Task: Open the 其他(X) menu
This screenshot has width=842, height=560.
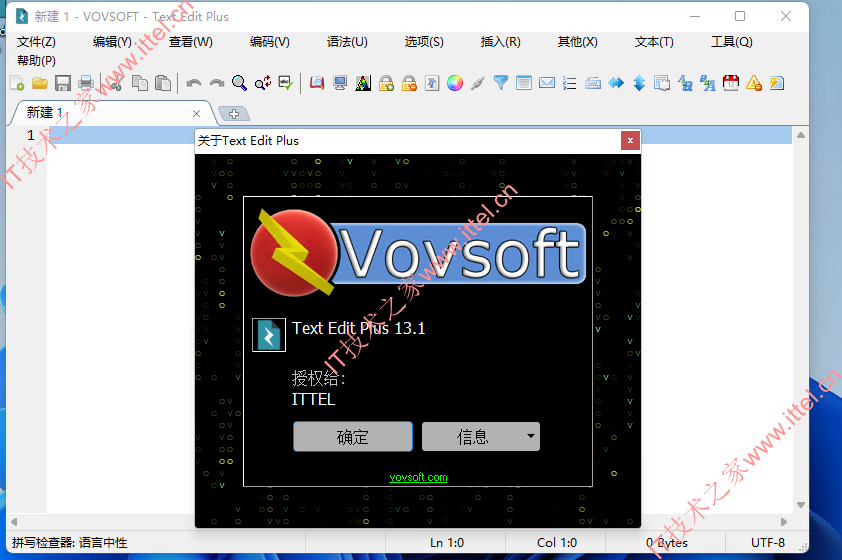Action: point(577,42)
